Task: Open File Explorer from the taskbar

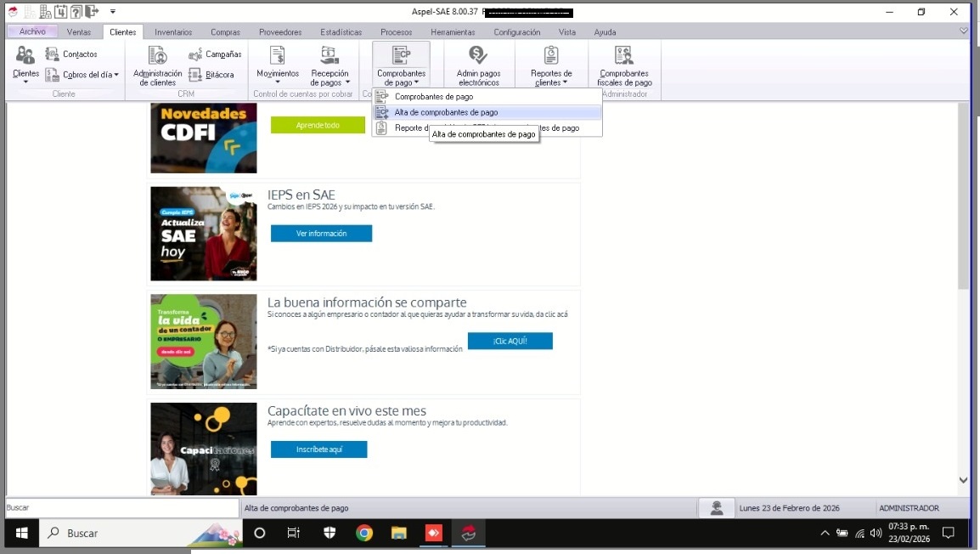Action: click(399, 533)
